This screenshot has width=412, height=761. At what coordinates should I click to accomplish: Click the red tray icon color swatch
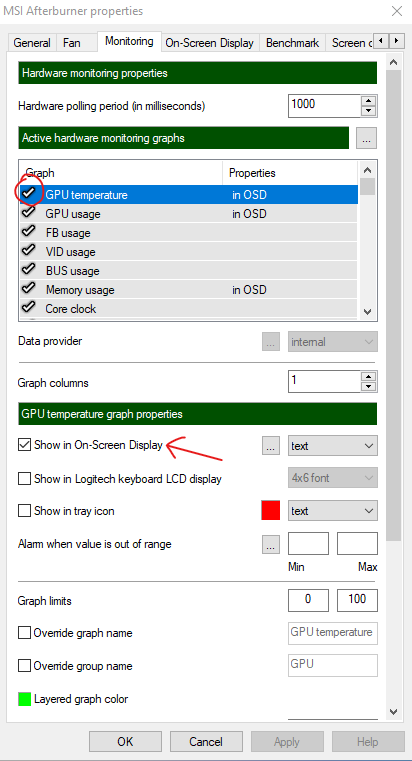[x=271, y=511]
